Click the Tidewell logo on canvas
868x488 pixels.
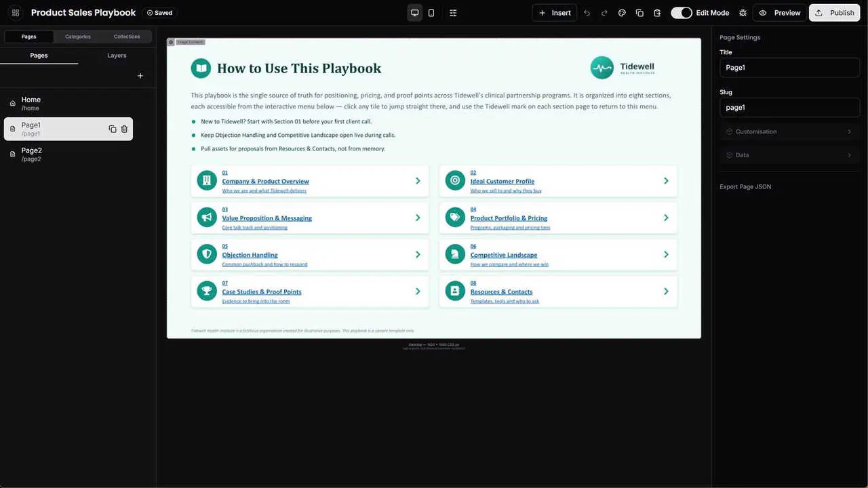623,68
